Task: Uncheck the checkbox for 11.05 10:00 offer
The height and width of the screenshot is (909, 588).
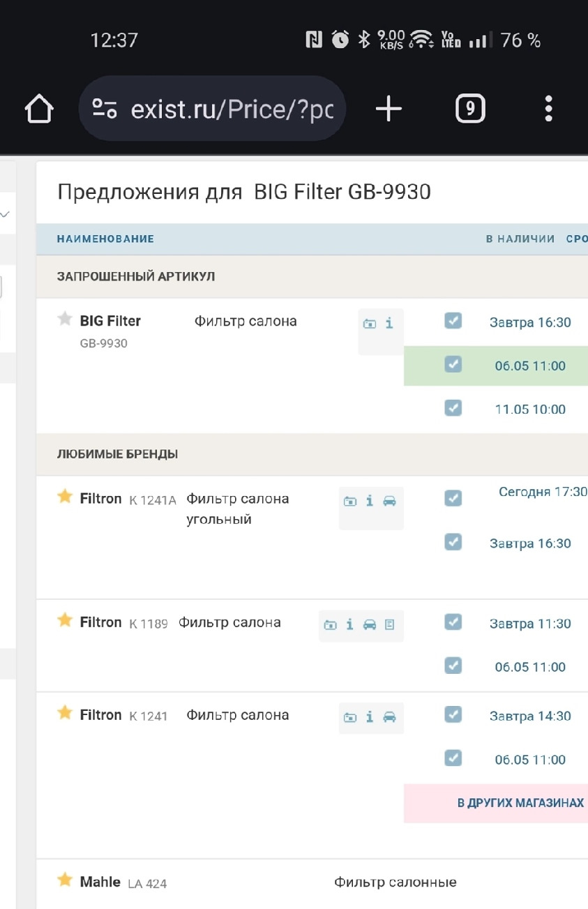Action: (453, 407)
